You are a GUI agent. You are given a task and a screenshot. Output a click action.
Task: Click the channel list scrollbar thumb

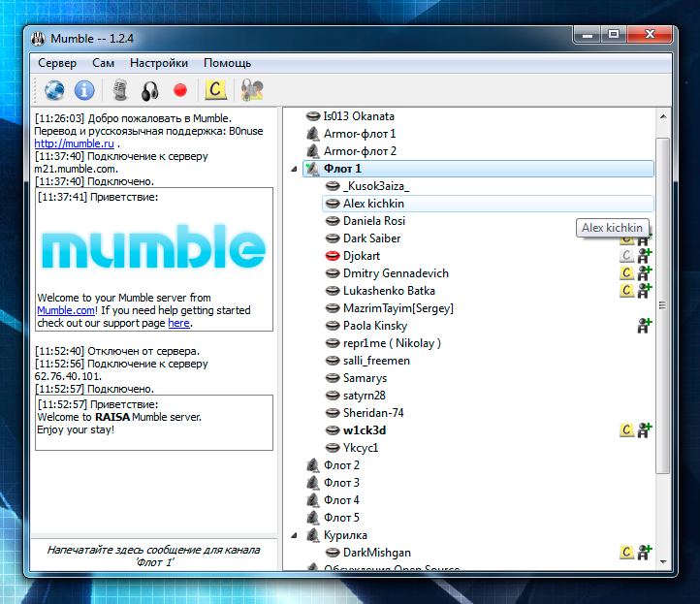(663, 305)
